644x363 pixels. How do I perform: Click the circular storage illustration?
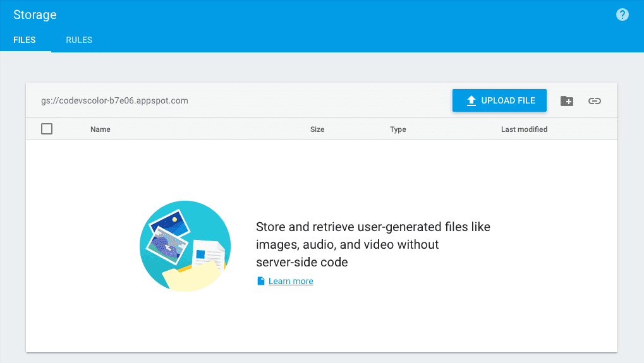185,246
